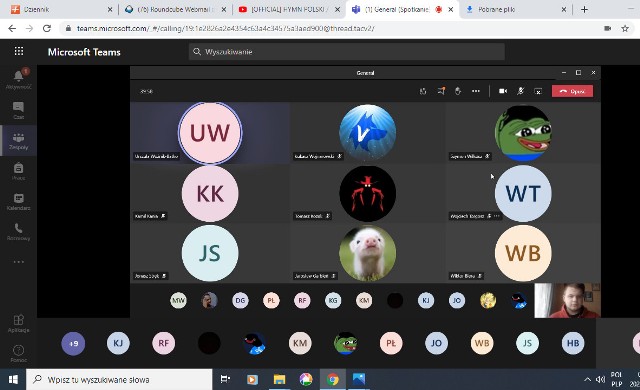
Task: Click the Wyszukiwanie search field in Teams
Action: (x=347, y=52)
